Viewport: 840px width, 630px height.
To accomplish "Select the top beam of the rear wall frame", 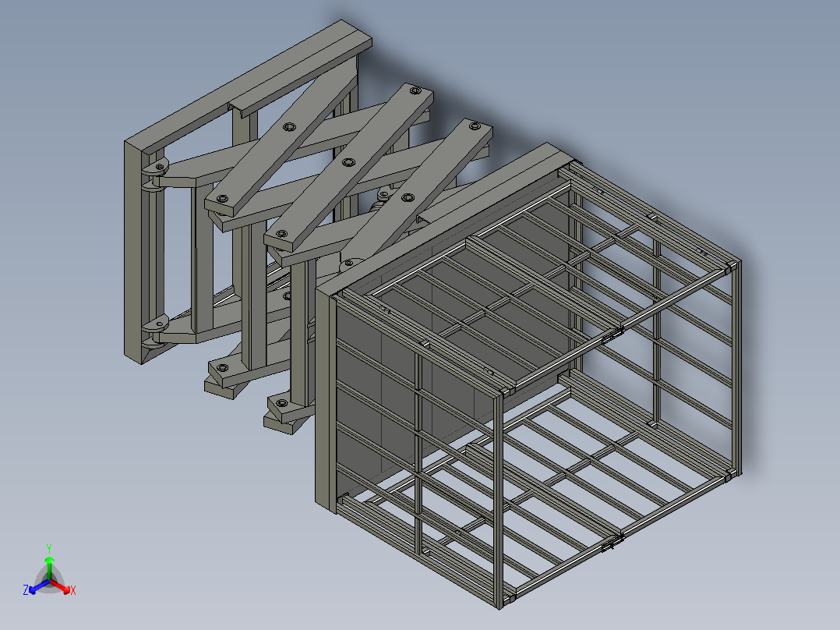I will (248, 87).
